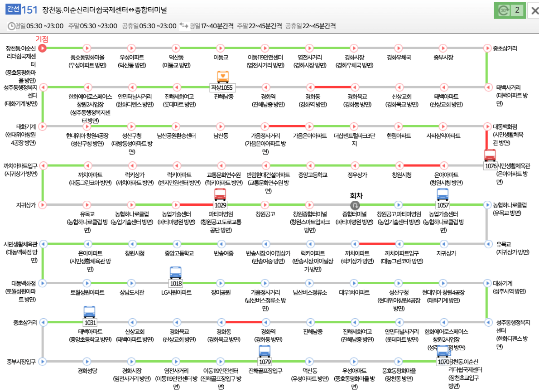Select the 한림아파트 stop marker
Screen dimensions: 539x392
click(399, 126)
